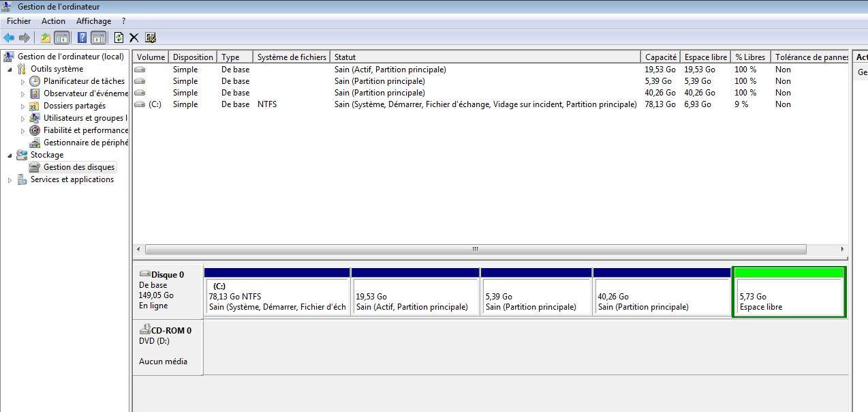Collapse the Outils système tree node
Viewport: 868px width, 412px height.
point(10,70)
